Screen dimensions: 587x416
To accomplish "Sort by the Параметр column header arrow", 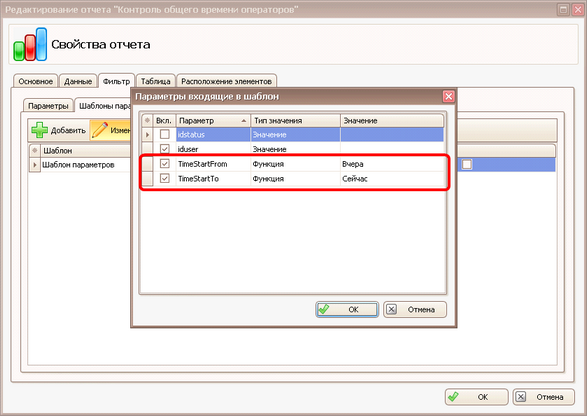I will click(244, 121).
